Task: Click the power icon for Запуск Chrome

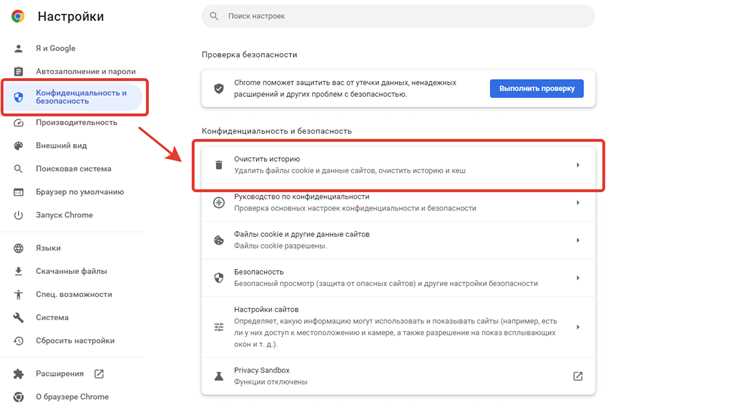Action: (18, 215)
